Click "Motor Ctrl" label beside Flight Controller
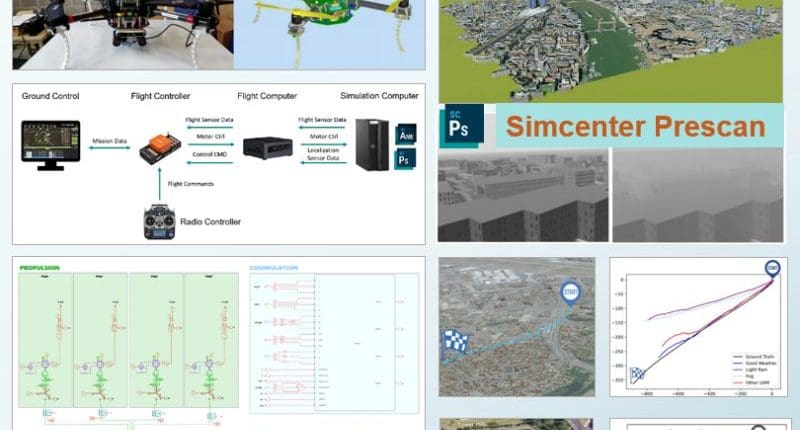The height and width of the screenshot is (430, 800). pos(210,136)
